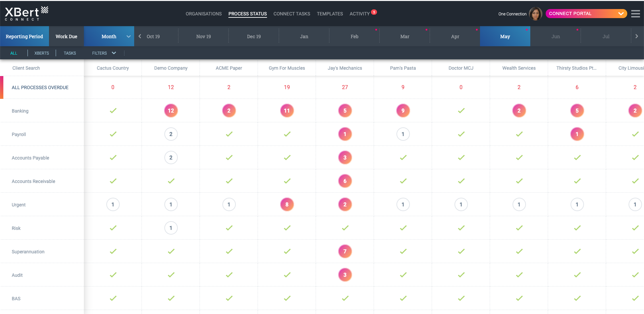Toggle the TASKS filter
Screen dimensions: 644x314
click(69, 53)
